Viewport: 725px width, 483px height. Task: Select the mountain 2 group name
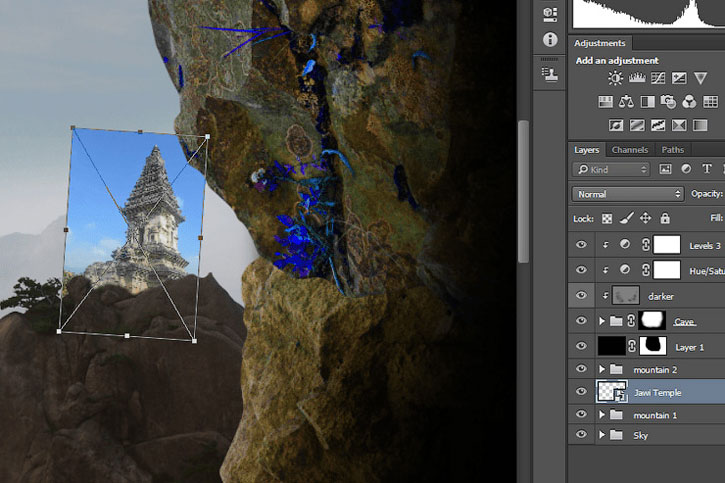655,370
